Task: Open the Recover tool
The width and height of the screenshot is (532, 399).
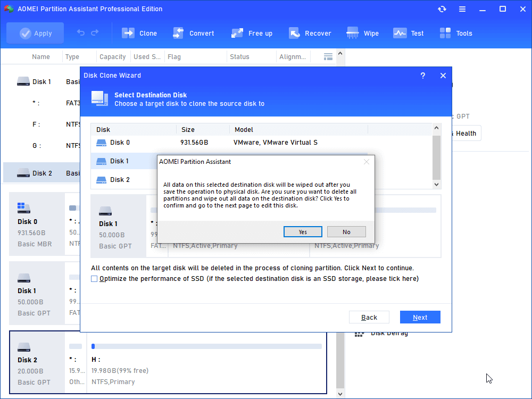Action: [310, 33]
